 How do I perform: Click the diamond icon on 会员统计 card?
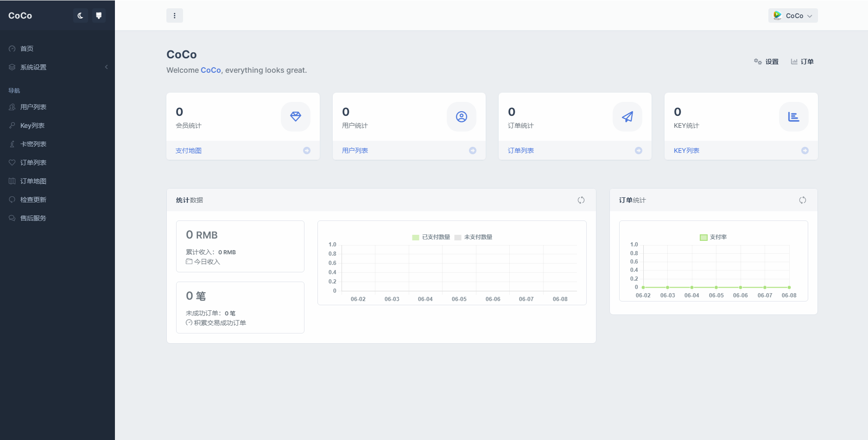coord(295,117)
